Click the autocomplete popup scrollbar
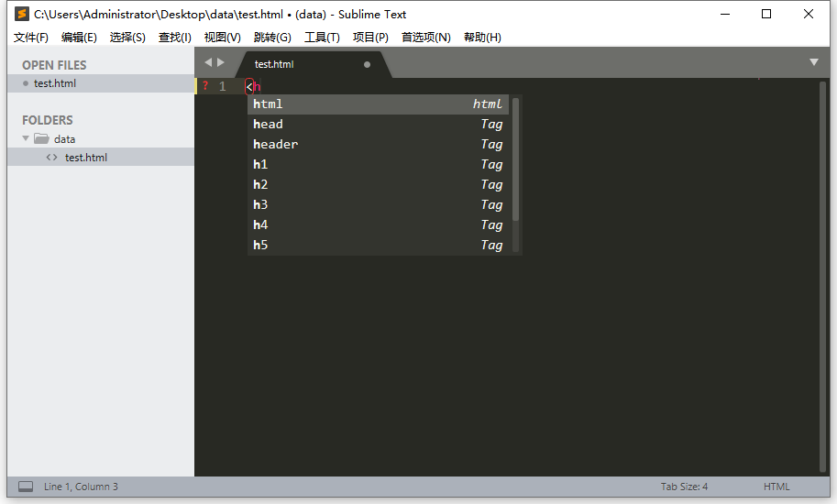 click(x=515, y=159)
